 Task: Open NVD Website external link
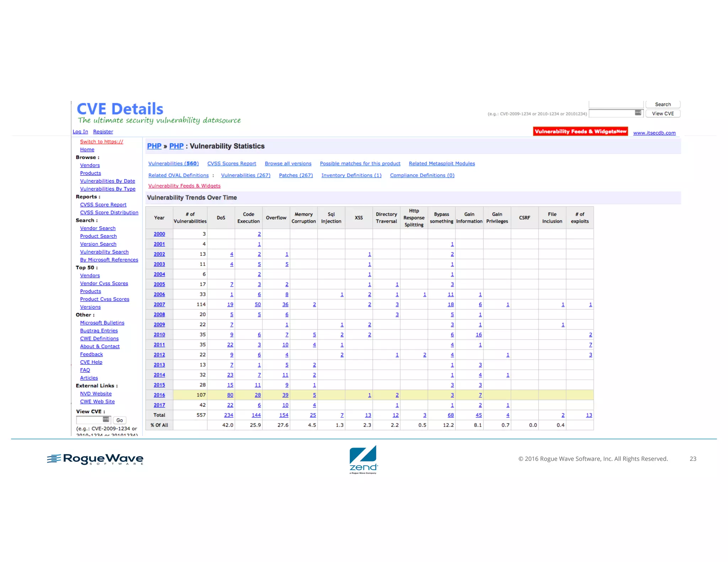[x=96, y=394]
